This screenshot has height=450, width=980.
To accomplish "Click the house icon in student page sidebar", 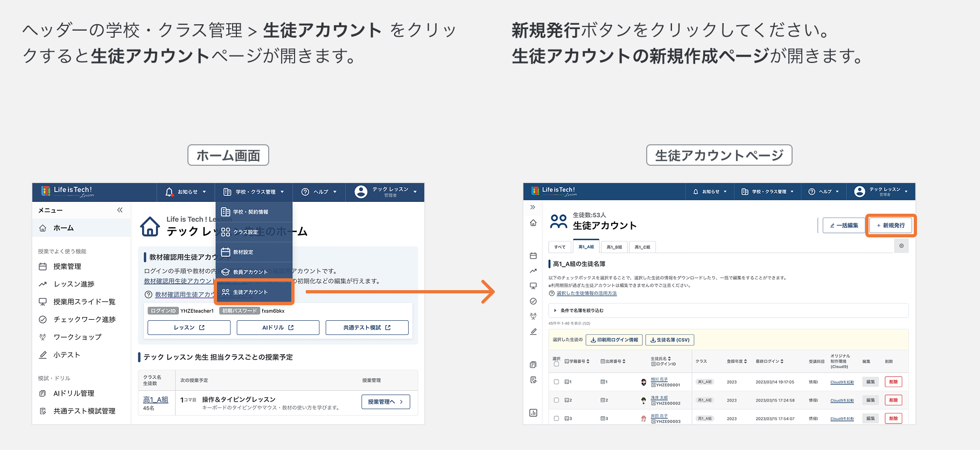I will (x=533, y=223).
